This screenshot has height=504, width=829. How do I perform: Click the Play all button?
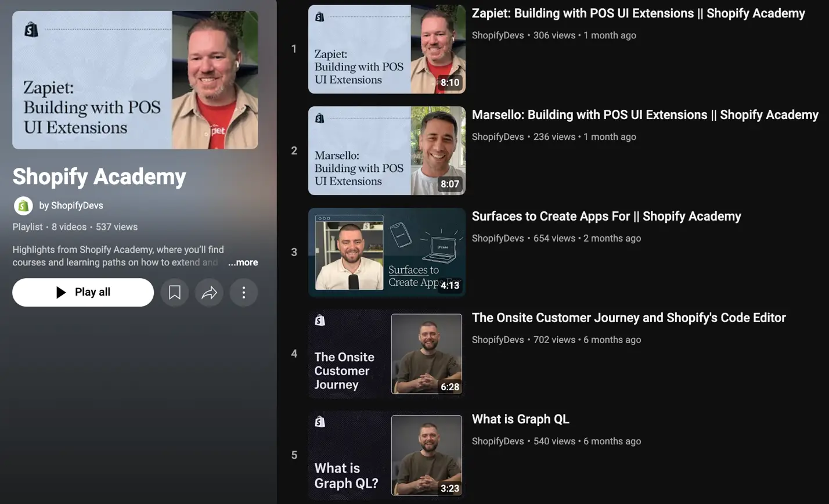tap(83, 293)
